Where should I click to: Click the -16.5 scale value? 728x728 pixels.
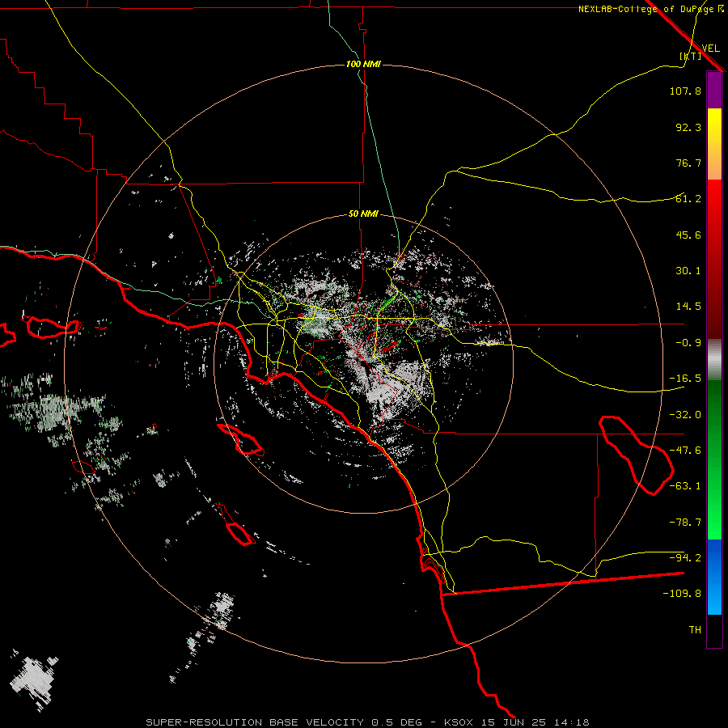(685, 379)
